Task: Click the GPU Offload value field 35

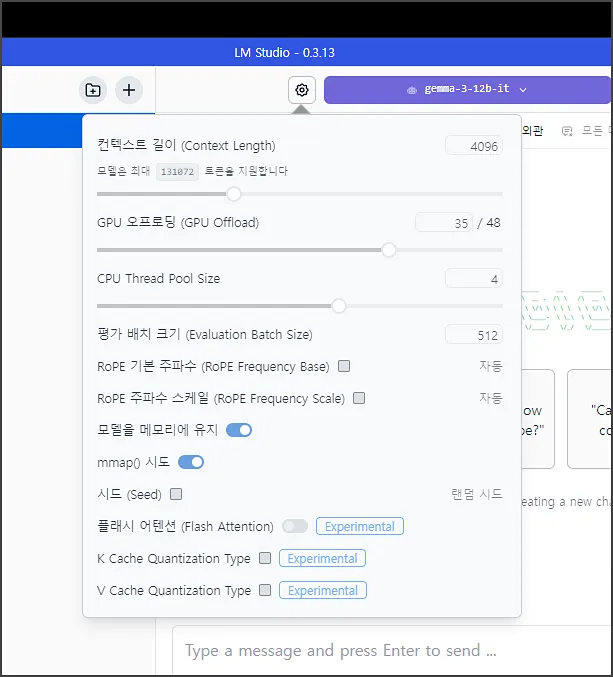Action: pos(444,223)
